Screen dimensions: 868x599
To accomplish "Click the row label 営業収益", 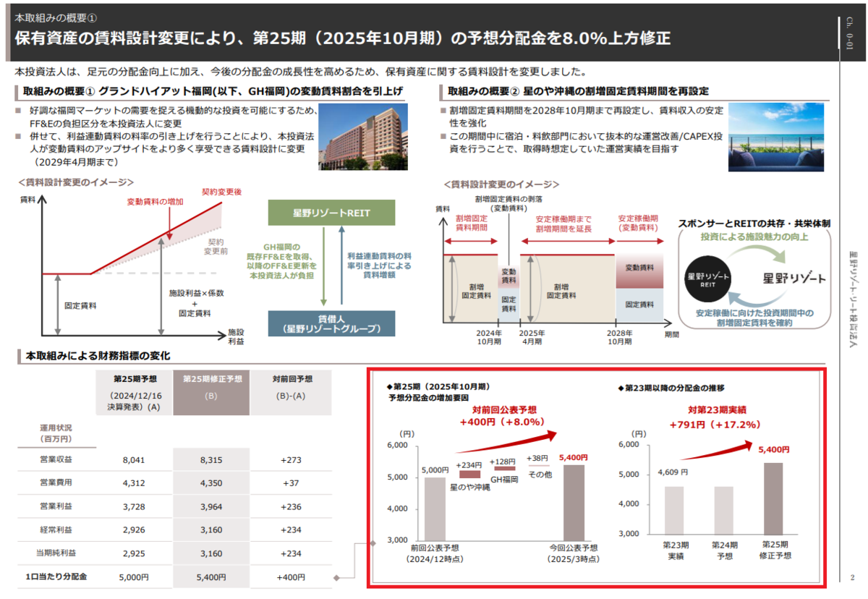I will 56,460.
